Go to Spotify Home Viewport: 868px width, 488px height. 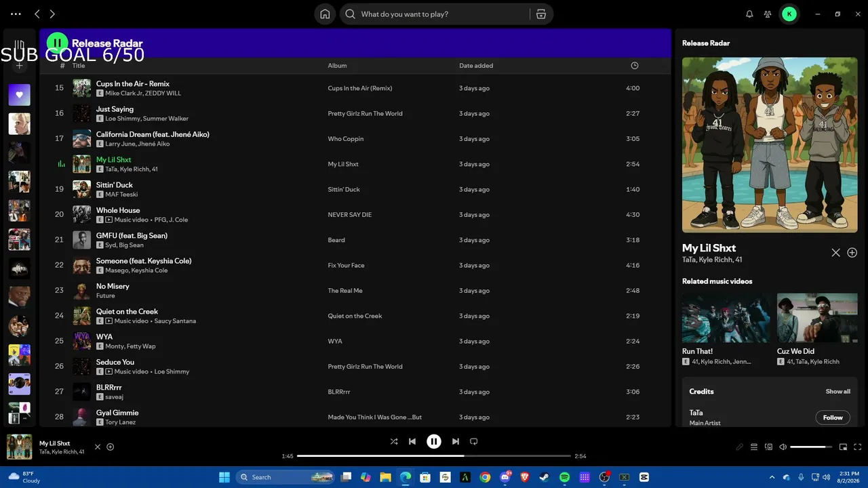(325, 14)
